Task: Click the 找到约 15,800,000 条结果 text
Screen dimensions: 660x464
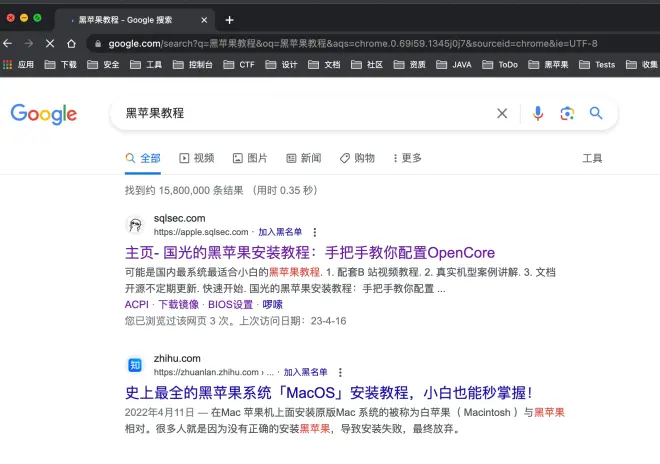Action: pyautogui.click(x=184, y=190)
